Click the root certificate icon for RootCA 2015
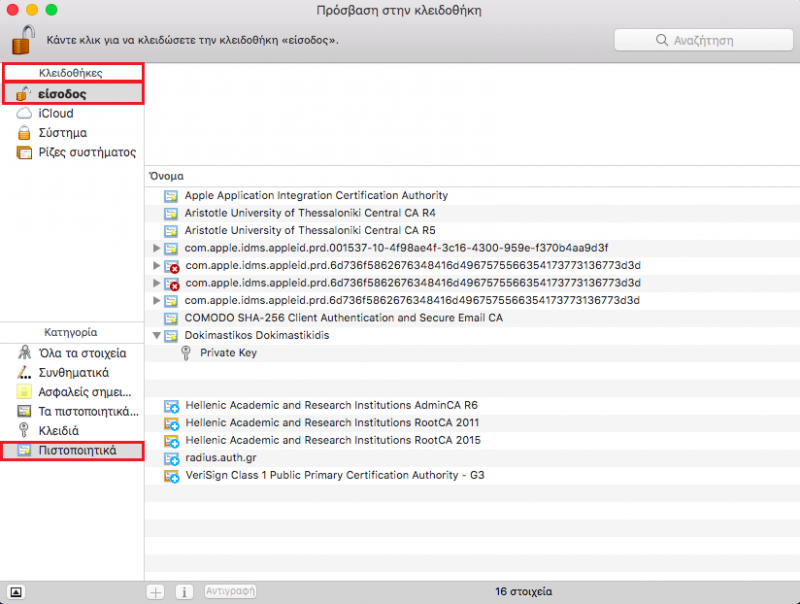The width and height of the screenshot is (800, 604). (172, 441)
